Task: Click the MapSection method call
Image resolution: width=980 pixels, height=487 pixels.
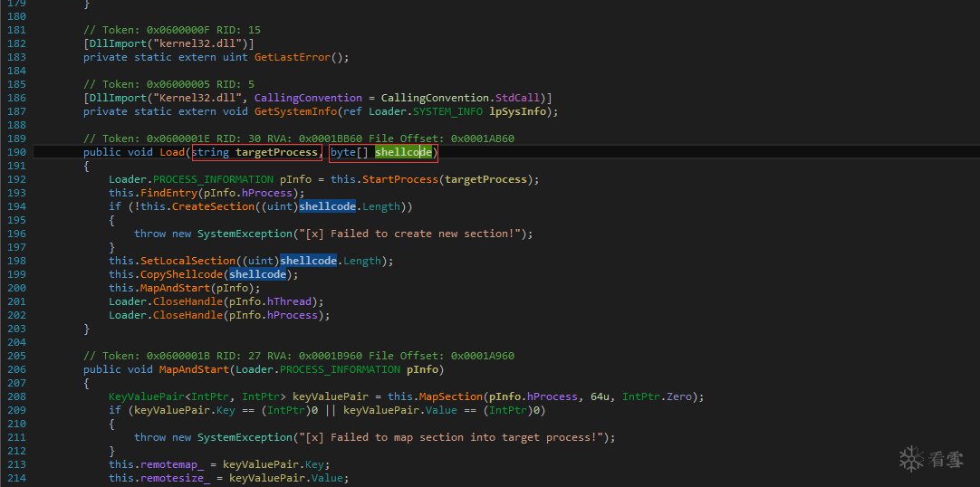Action: [452, 397]
